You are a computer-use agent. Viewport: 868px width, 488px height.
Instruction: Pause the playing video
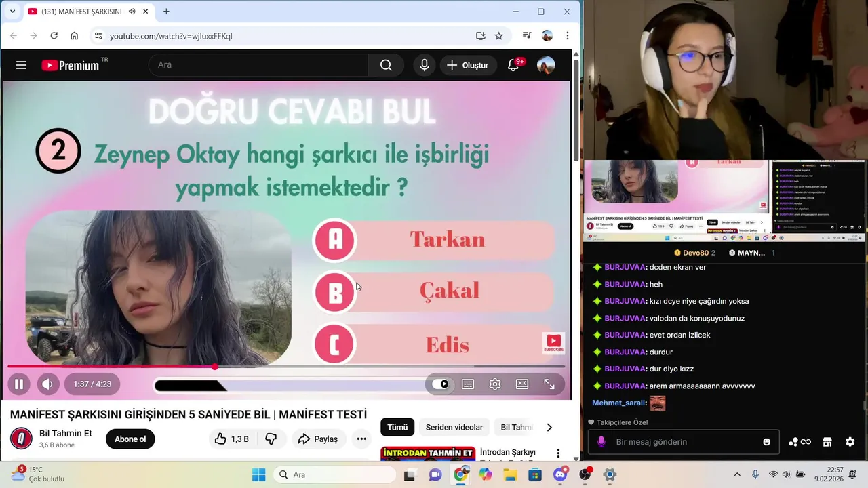coord(19,384)
